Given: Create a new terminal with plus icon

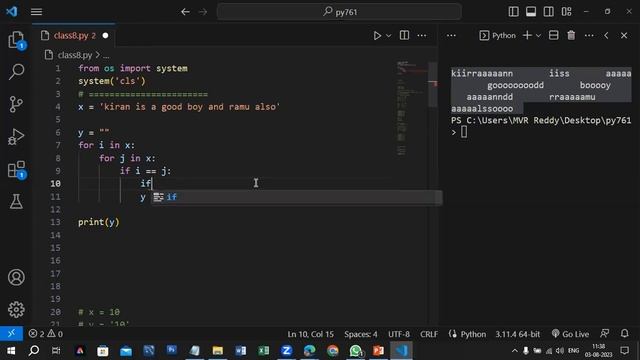Looking at the screenshot, I should (527, 36).
